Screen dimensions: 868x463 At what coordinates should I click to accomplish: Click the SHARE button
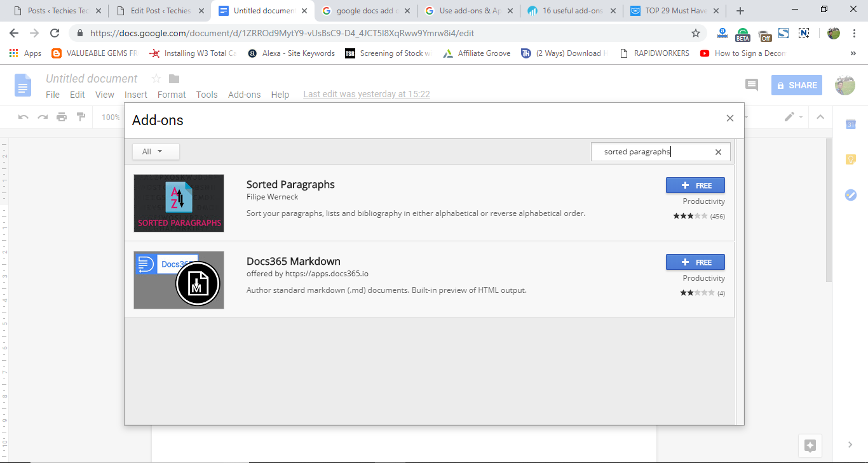797,85
